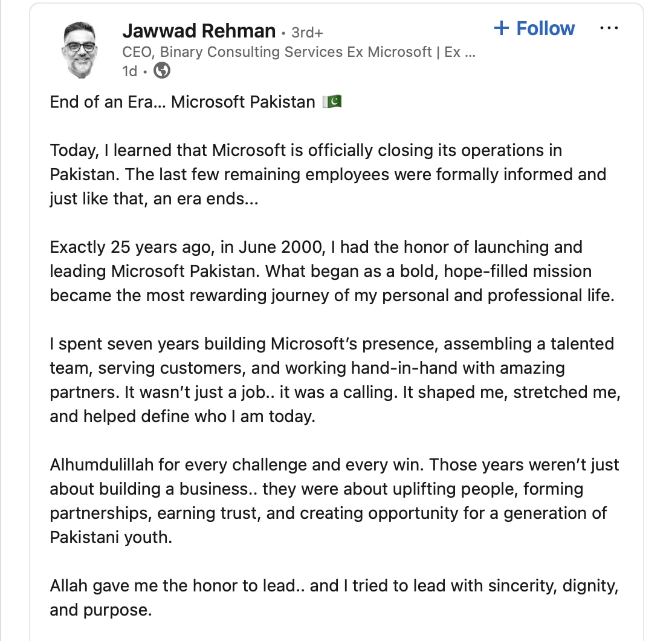Click the paragraph starting 'Allah gave me the honor'
The image size is (672, 641).
pos(334,597)
